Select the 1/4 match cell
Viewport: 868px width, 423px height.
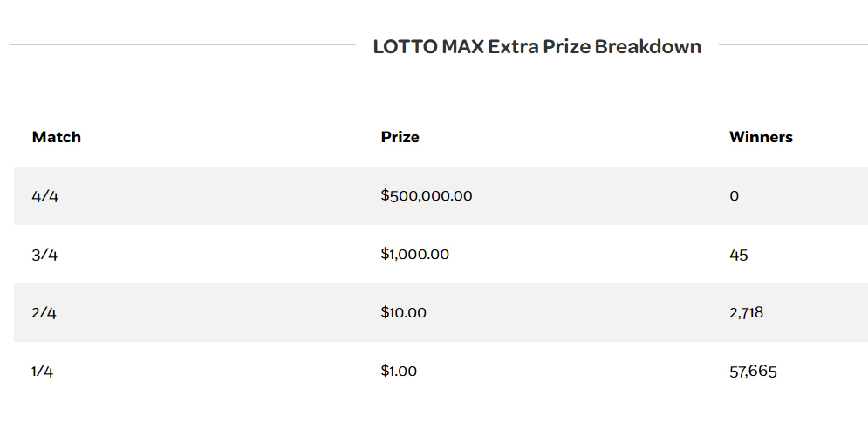[43, 372]
